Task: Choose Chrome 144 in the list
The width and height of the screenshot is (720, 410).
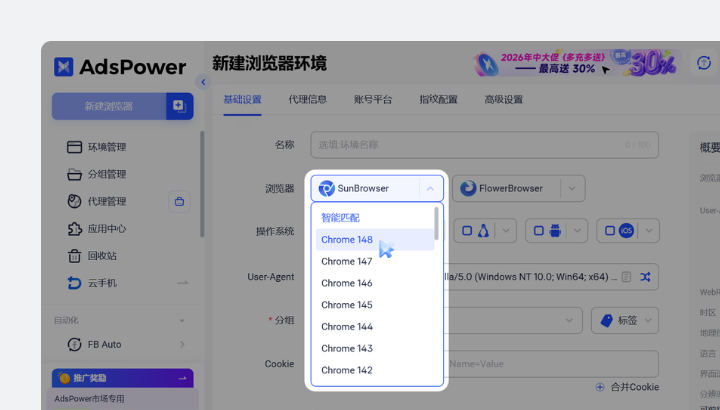Action: tap(375, 327)
